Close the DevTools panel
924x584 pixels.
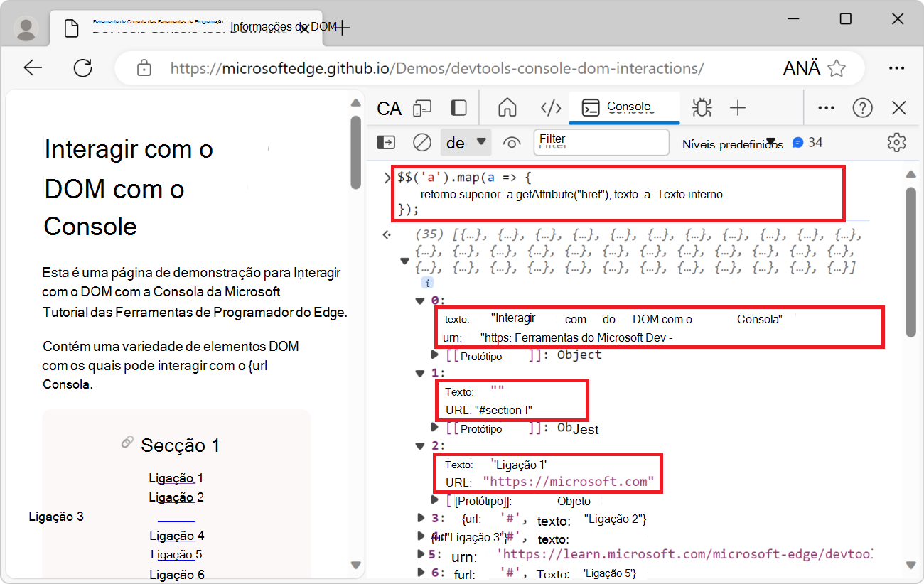[x=899, y=108]
